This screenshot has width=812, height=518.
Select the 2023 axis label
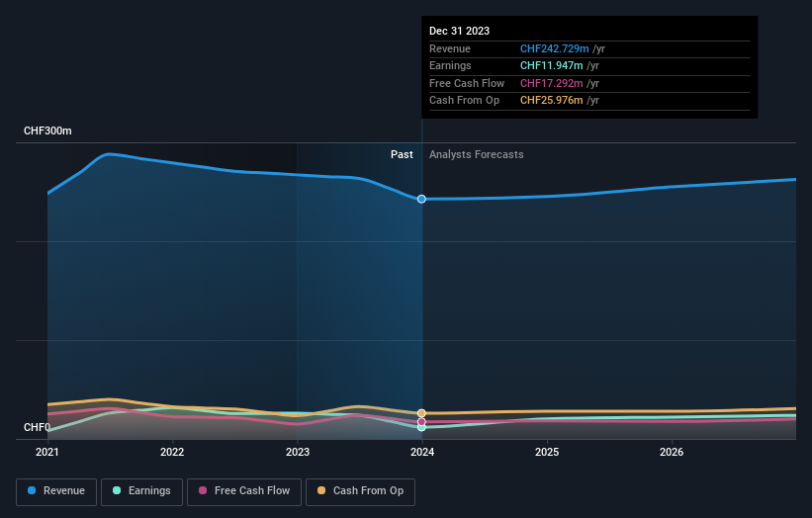tap(298, 453)
